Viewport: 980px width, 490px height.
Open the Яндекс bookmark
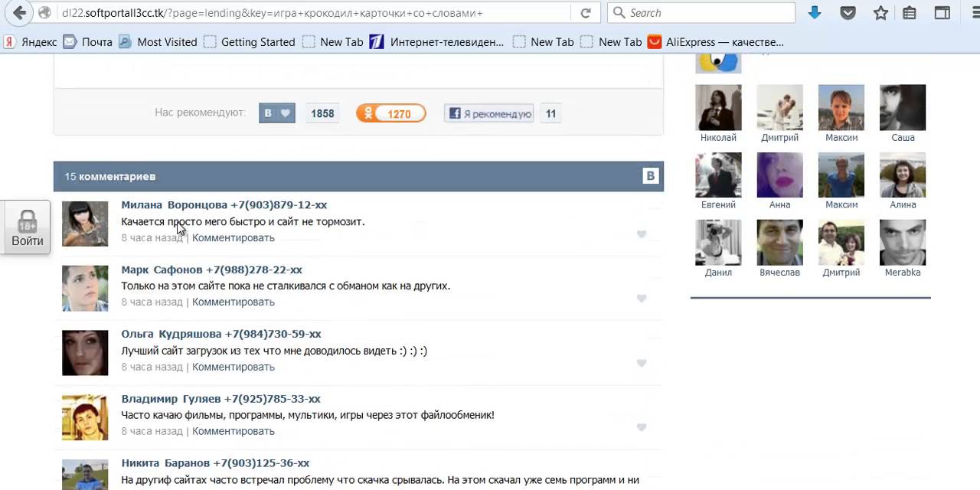click(x=31, y=42)
